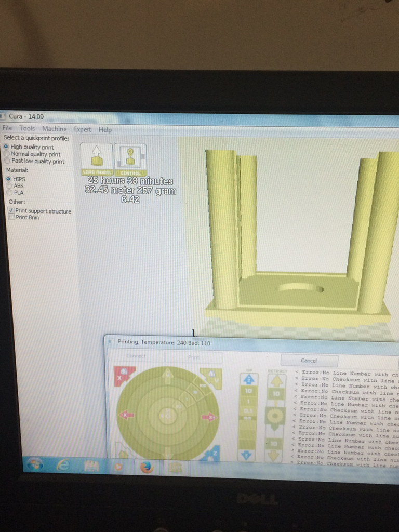Click the center of the XY jog wheel

168,416
